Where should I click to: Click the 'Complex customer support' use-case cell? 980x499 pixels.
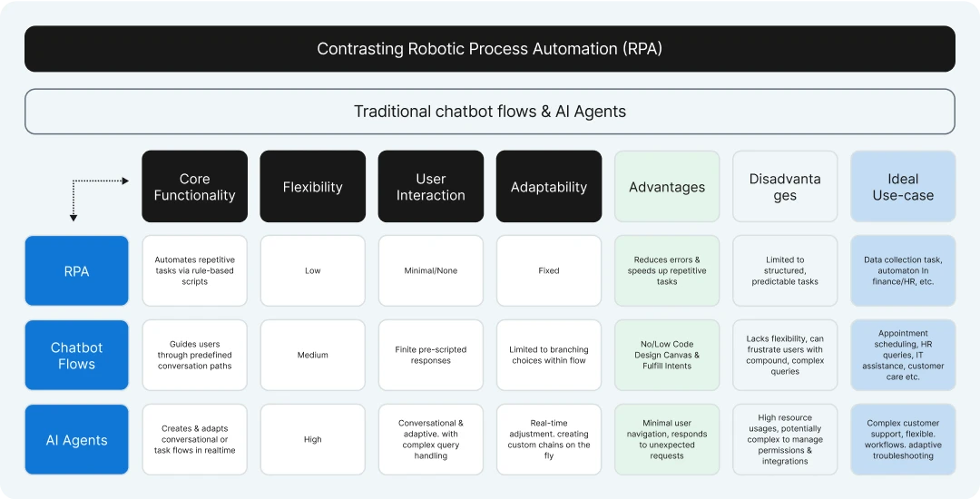coord(903,440)
